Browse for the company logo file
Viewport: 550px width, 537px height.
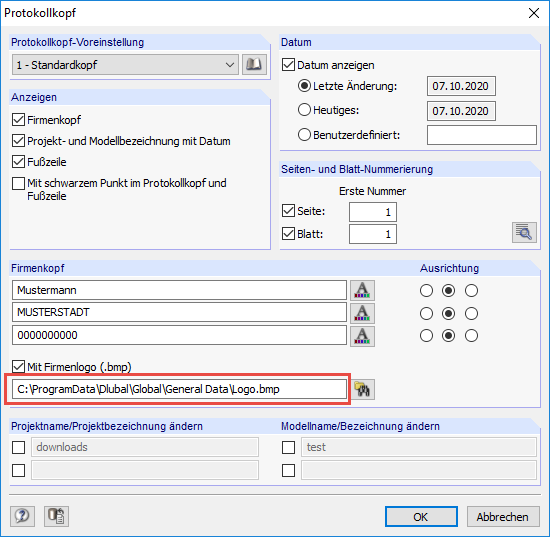[362, 389]
